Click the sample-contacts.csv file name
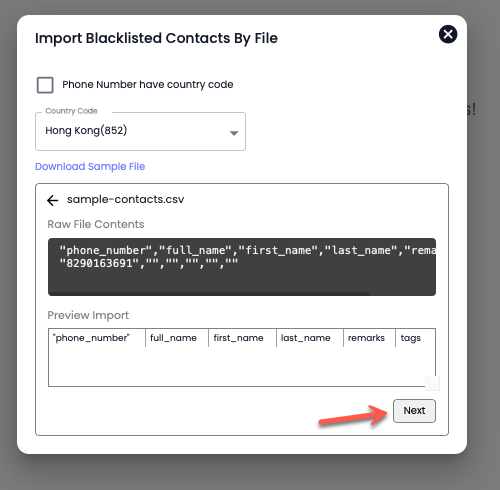Screen dimensions: 500x490 [x=125, y=199]
